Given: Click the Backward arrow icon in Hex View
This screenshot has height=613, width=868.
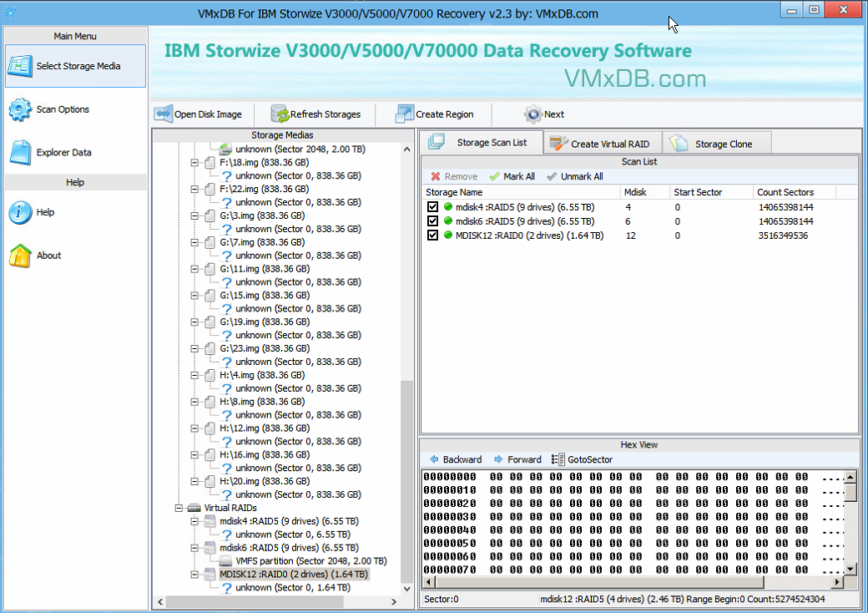Looking at the screenshot, I should 434,459.
